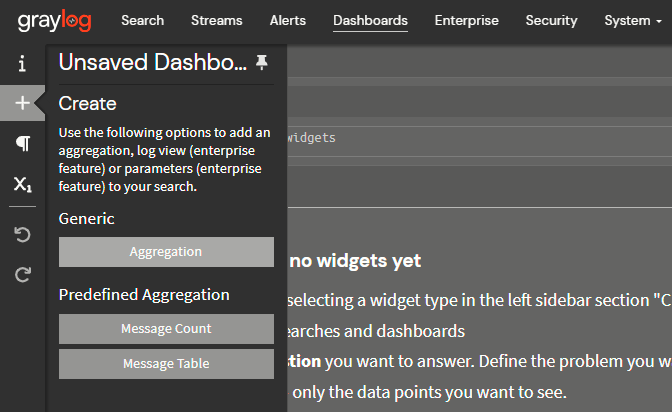Click the Unsaved Dashboard sidebar title
Screen dimensions: 672x412
coord(152,63)
